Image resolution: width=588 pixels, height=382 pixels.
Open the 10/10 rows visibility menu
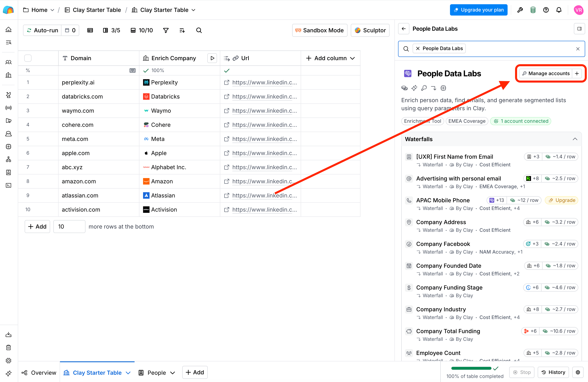pyautogui.click(x=142, y=30)
